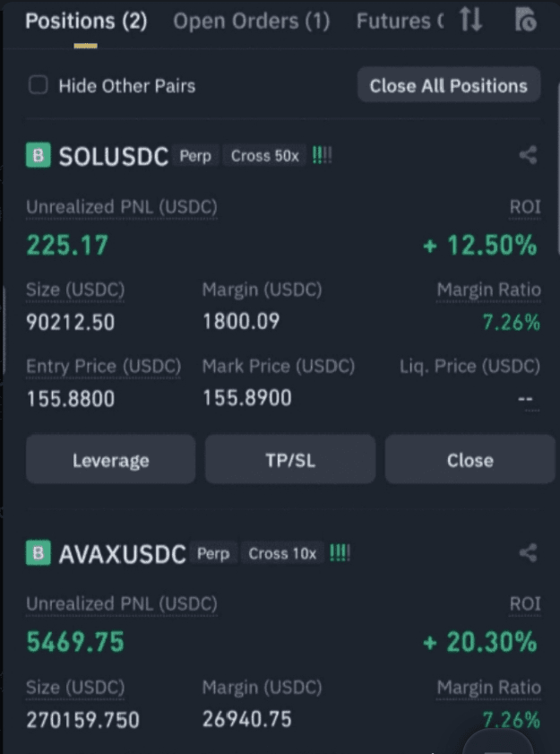Click ADL indicator bars next to Cross 10x
The image size is (560, 754).
tap(340, 553)
